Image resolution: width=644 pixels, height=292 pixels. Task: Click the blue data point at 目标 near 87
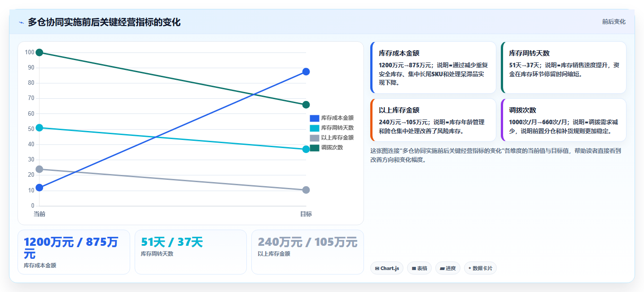point(306,72)
